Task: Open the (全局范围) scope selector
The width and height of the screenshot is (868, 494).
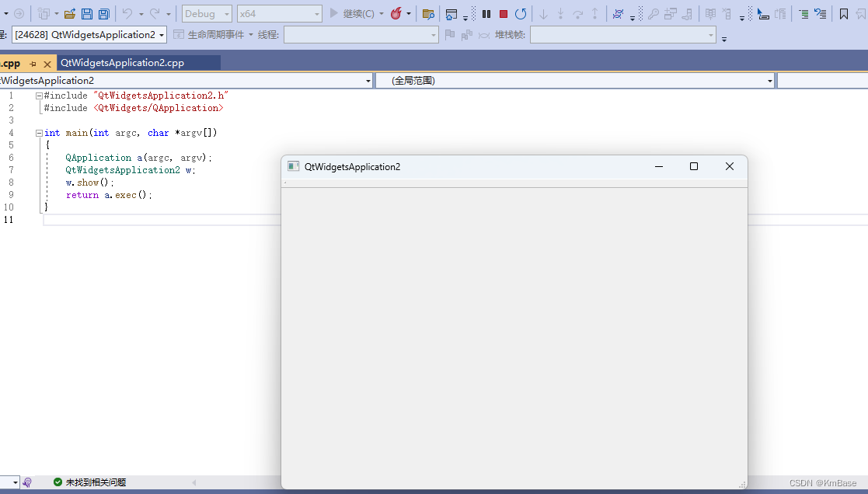Action: 573,80
